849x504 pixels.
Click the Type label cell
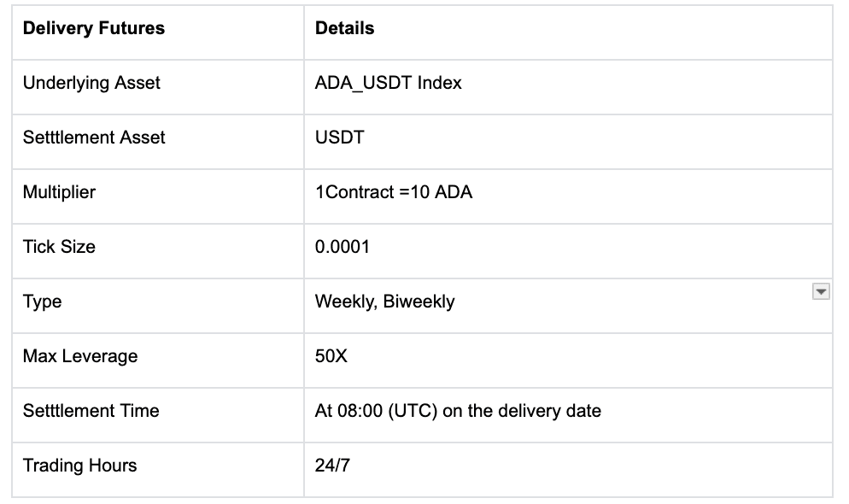[x=43, y=302]
